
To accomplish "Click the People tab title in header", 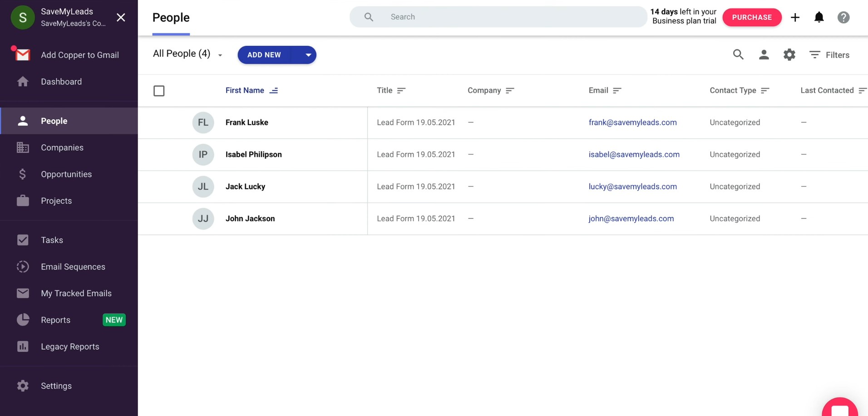I will (x=171, y=17).
